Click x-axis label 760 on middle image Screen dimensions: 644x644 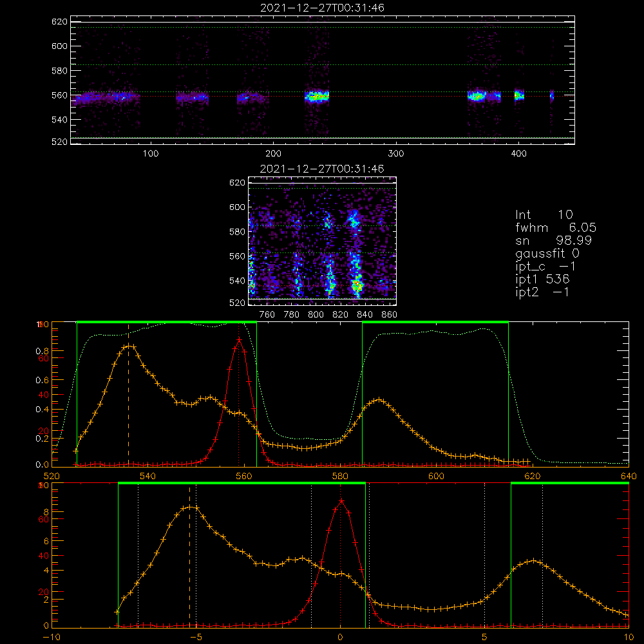267,315
